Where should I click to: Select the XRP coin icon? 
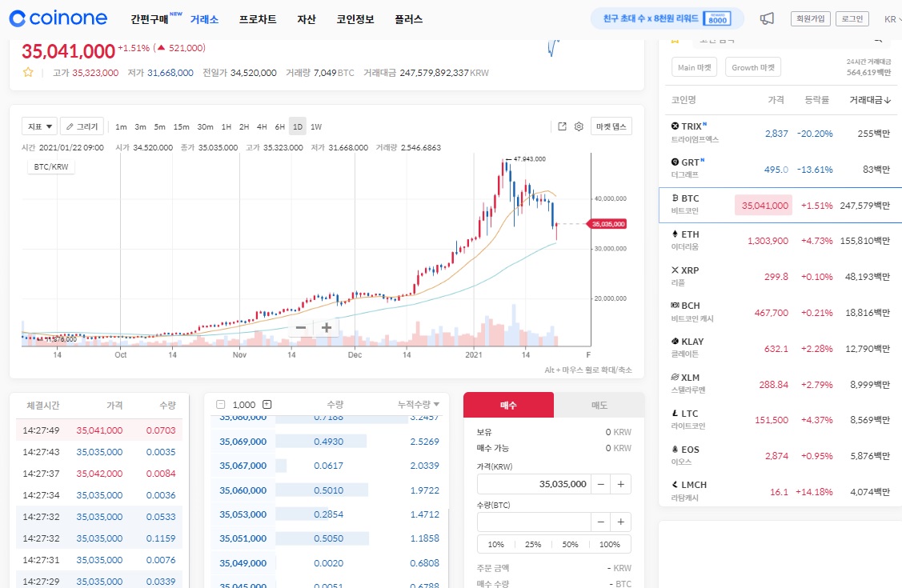675,270
